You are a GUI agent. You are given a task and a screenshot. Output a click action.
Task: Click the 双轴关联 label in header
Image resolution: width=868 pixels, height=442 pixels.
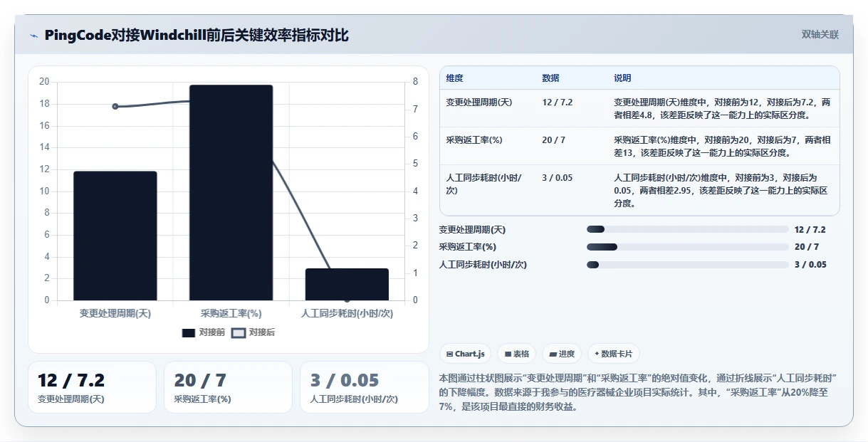820,35
